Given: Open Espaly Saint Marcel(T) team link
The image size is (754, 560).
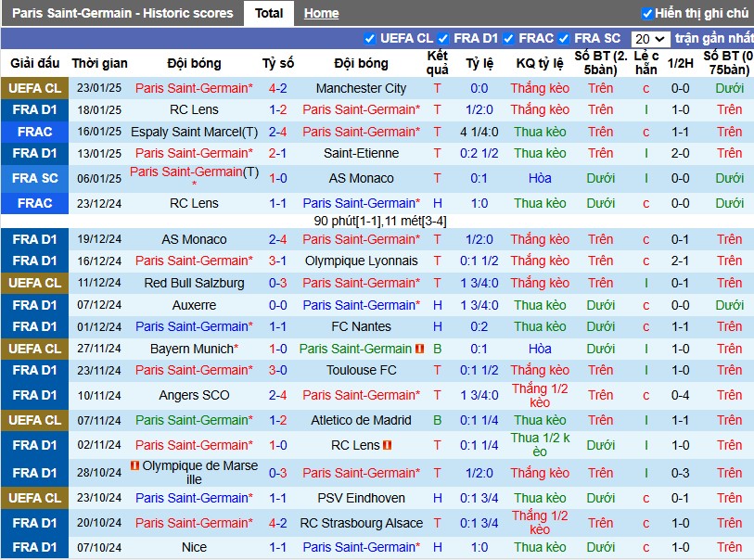Looking at the screenshot, I should (x=194, y=132).
